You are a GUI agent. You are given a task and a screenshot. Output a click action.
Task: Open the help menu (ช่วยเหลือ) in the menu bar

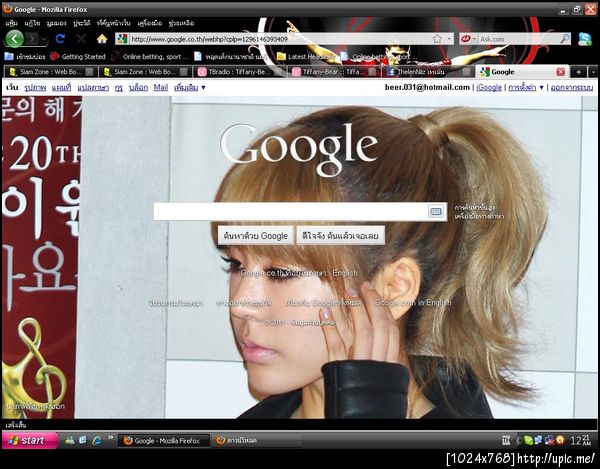click(x=181, y=23)
